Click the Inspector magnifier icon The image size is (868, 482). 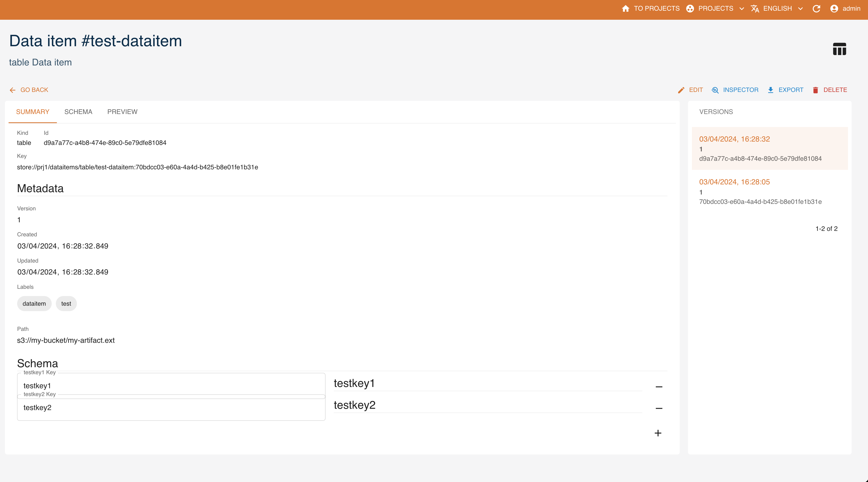(715, 90)
